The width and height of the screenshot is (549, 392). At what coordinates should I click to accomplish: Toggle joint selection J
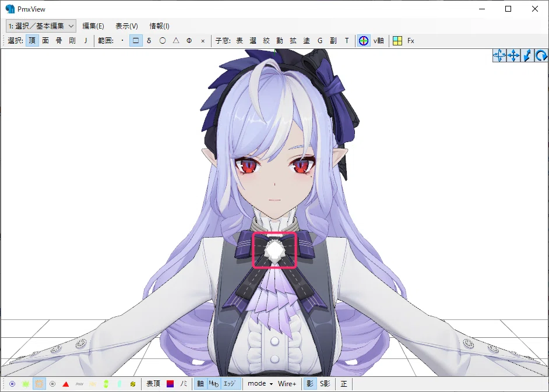(86, 41)
